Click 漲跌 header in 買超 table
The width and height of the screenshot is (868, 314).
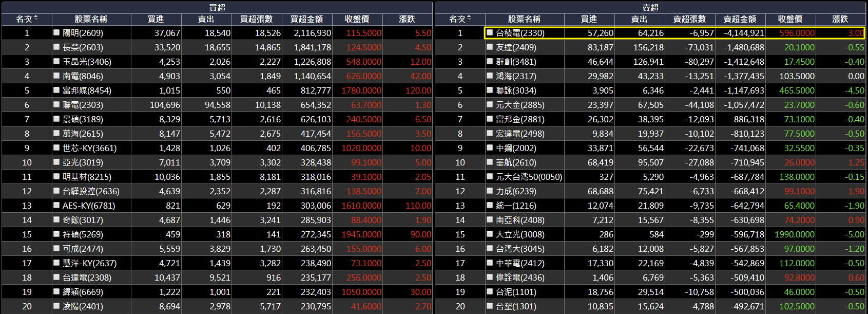407,19
